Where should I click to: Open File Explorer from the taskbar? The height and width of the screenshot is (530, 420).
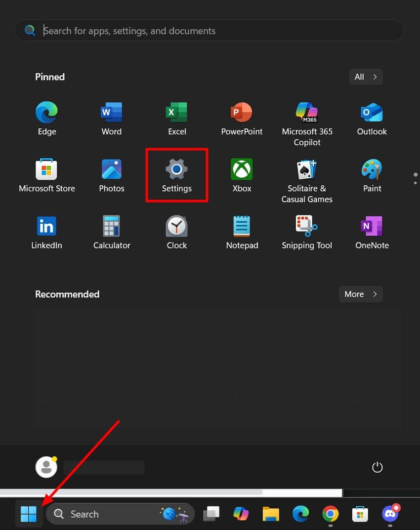tap(270, 514)
